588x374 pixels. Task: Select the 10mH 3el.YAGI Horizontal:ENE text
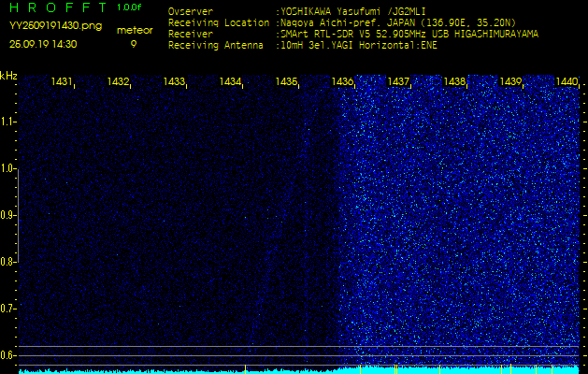359,46
